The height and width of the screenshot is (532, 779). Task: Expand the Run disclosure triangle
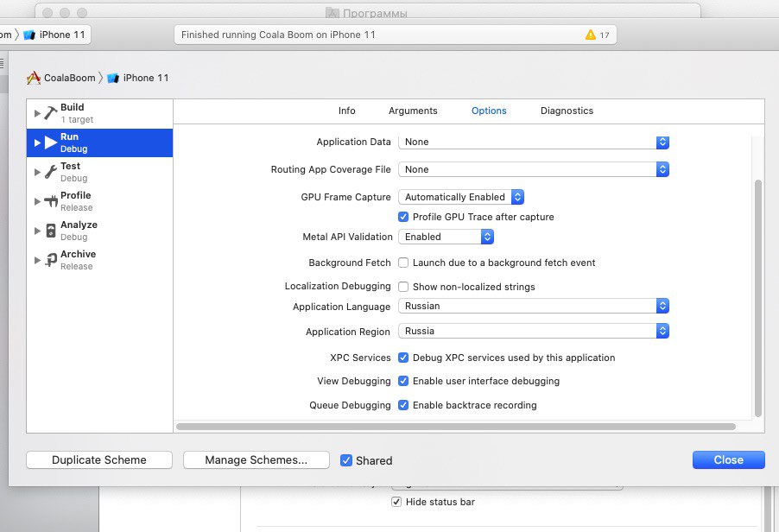[37, 142]
